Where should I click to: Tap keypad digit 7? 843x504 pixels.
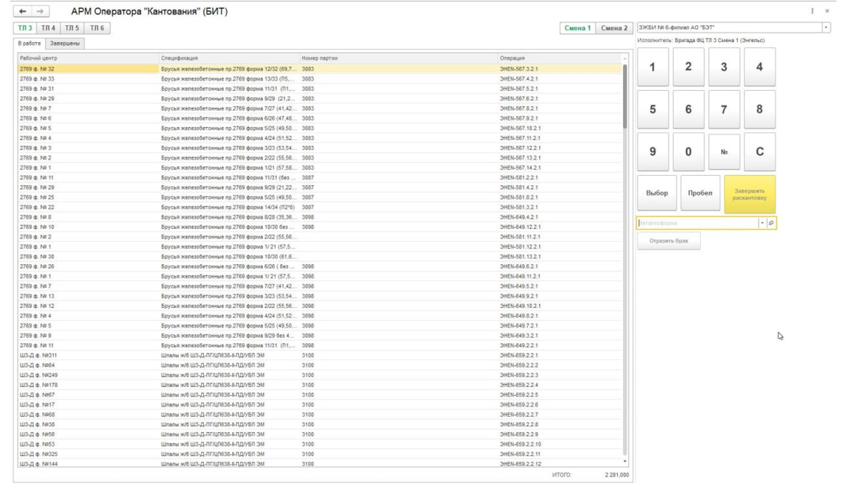coord(724,109)
